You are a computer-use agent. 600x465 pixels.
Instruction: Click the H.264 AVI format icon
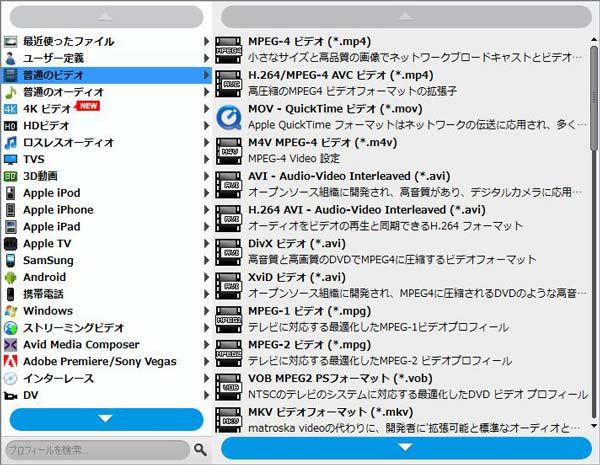click(x=228, y=218)
